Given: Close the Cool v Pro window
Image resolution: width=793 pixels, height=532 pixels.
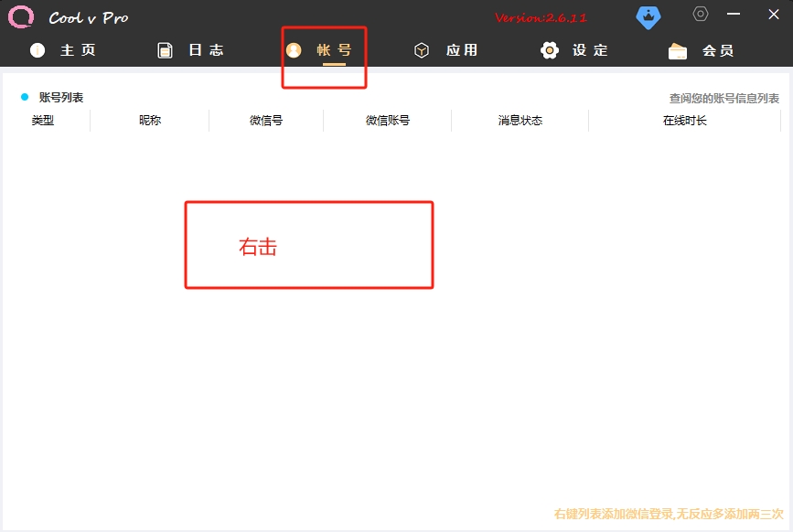Looking at the screenshot, I should 773,14.
